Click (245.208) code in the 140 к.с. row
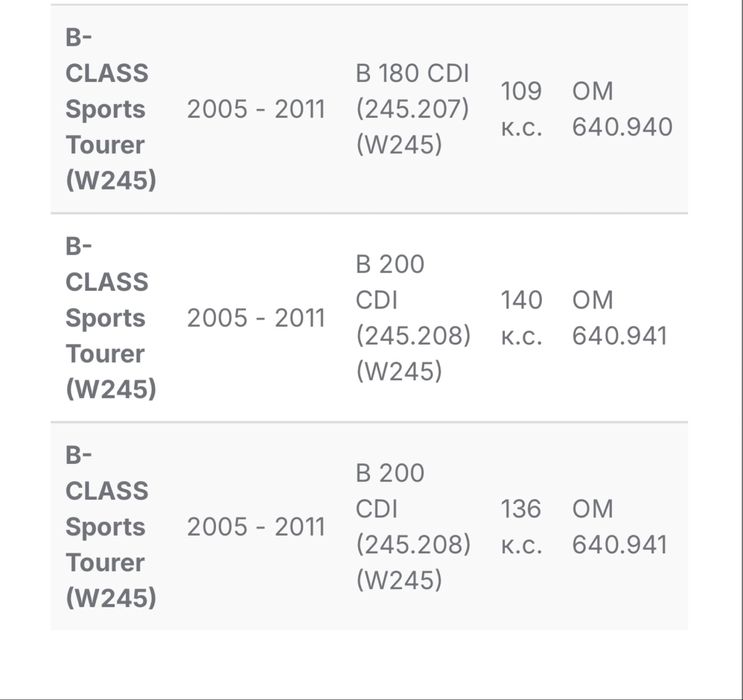This screenshot has width=743, height=700. (x=413, y=336)
